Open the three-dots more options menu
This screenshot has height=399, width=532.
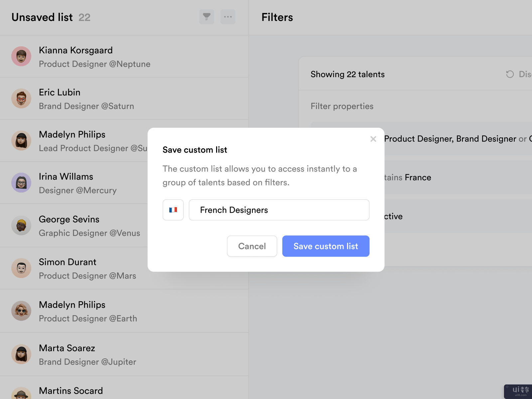[x=228, y=17]
